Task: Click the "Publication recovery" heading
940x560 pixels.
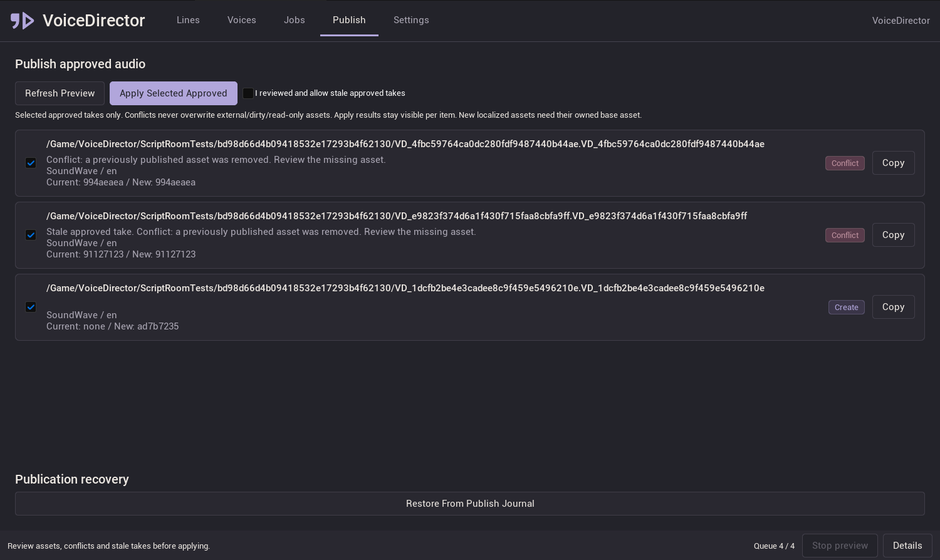Action: pyautogui.click(x=72, y=479)
